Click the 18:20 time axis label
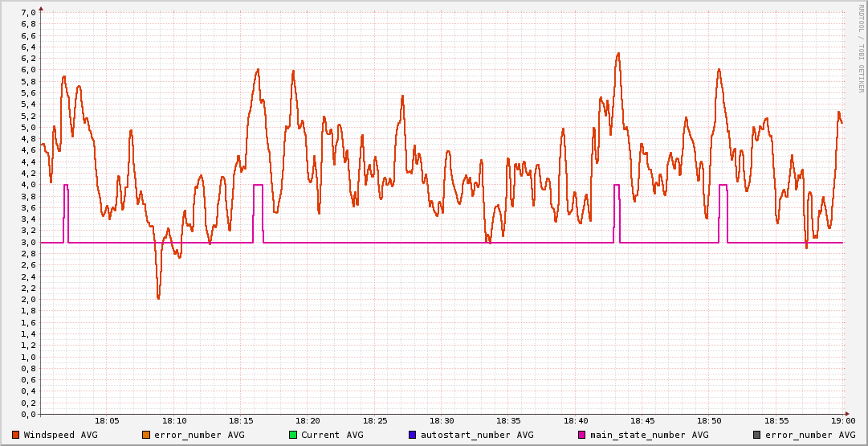 click(x=308, y=421)
